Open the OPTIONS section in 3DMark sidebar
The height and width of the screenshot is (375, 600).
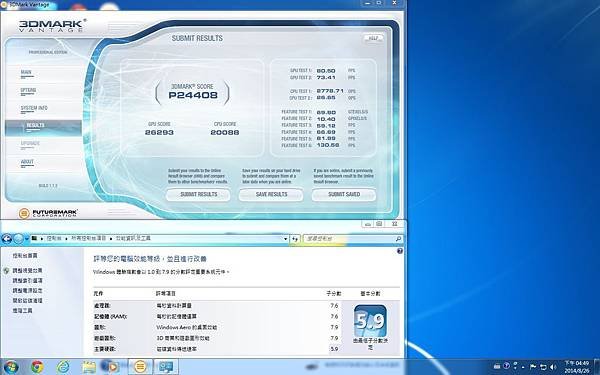click(28, 91)
